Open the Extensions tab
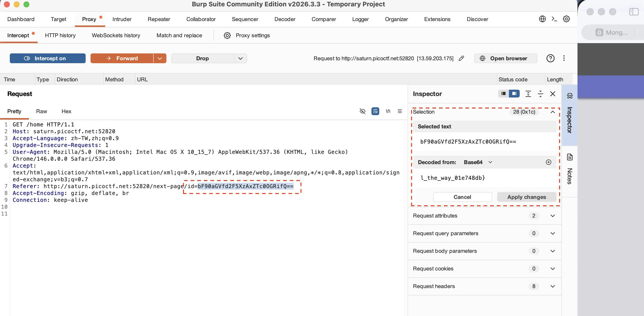 tap(437, 19)
